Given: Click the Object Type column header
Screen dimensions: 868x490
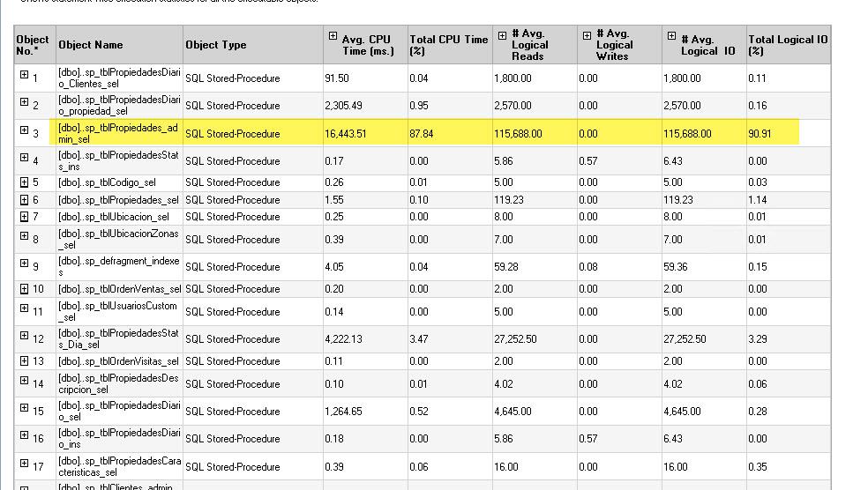Looking at the screenshot, I should click(x=215, y=45).
